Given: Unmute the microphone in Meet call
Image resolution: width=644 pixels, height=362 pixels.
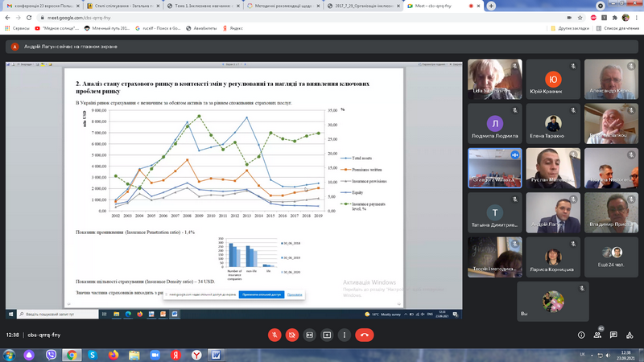Looking at the screenshot, I should coord(273,334).
